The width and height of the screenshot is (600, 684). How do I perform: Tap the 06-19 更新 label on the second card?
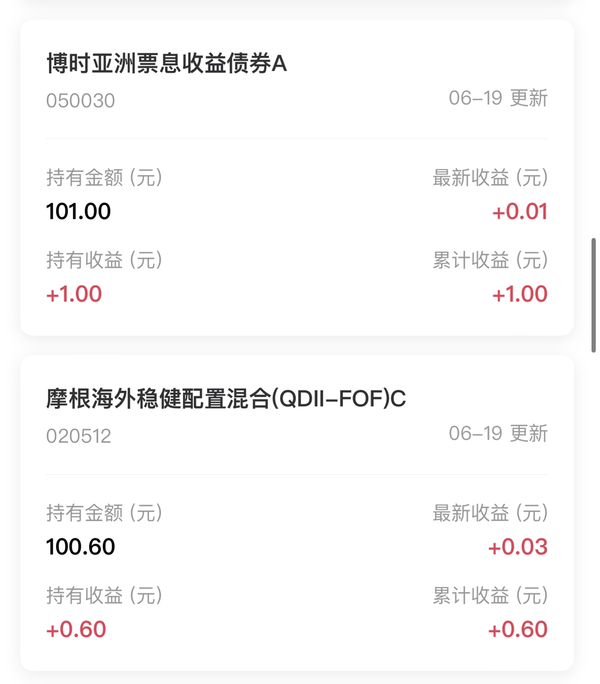[x=498, y=433]
